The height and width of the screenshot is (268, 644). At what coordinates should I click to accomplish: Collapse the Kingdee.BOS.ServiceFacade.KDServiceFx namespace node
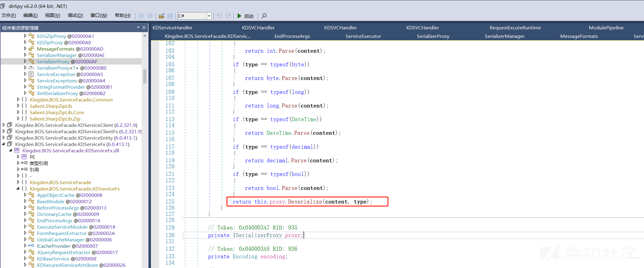coord(18,188)
